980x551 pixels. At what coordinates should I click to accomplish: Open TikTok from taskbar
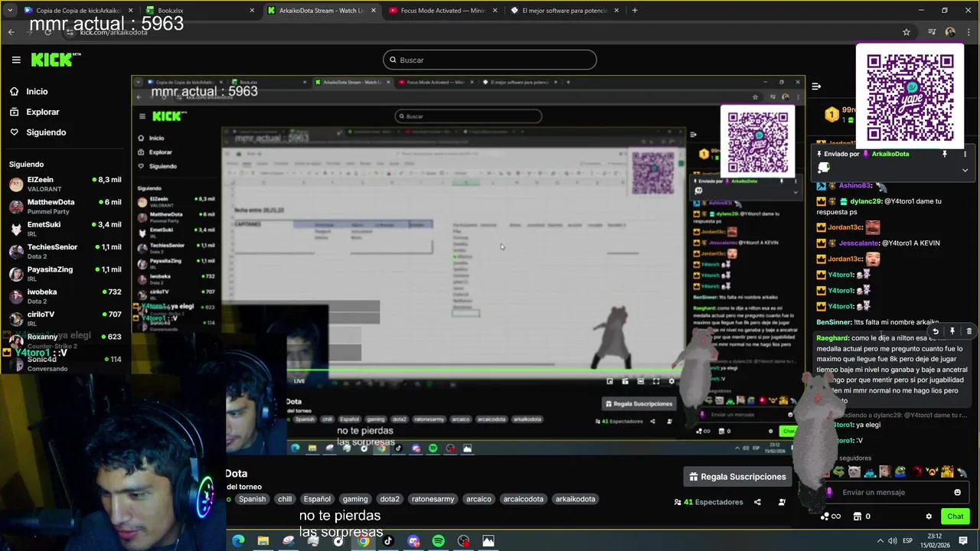tap(388, 541)
